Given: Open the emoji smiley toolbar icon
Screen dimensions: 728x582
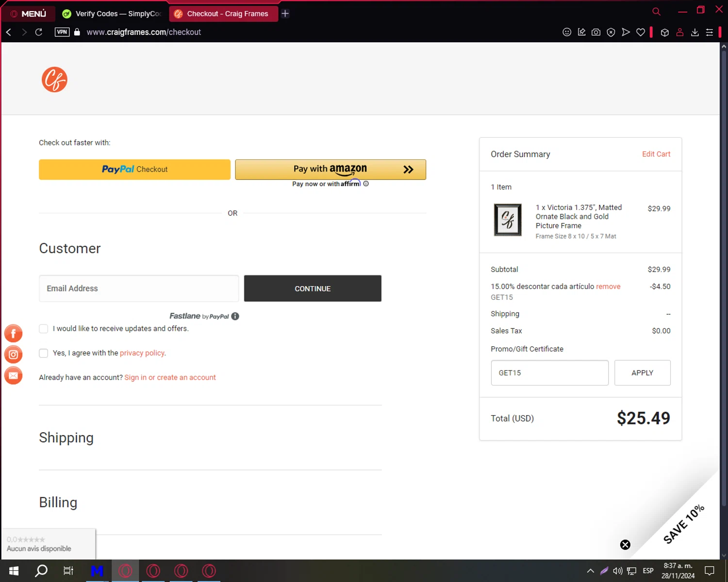Looking at the screenshot, I should [567, 32].
